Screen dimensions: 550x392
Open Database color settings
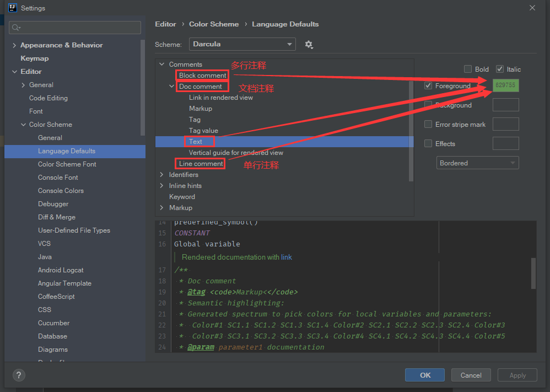click(x=52, y=336)
